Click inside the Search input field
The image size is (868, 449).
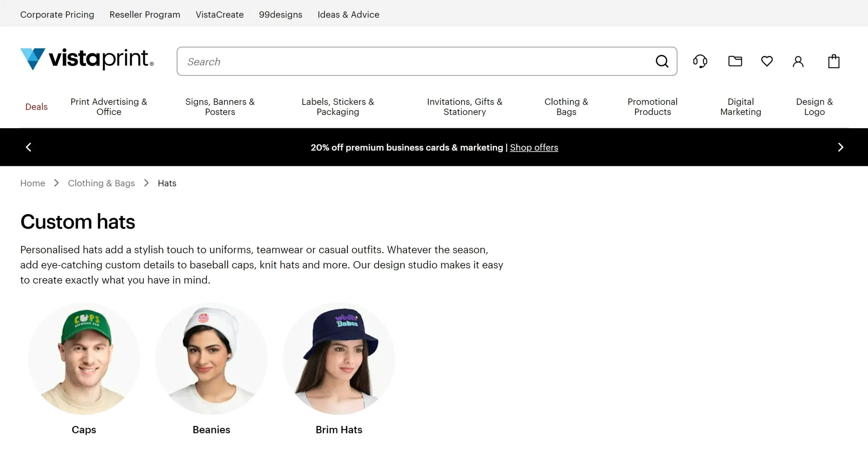point(373,61)
